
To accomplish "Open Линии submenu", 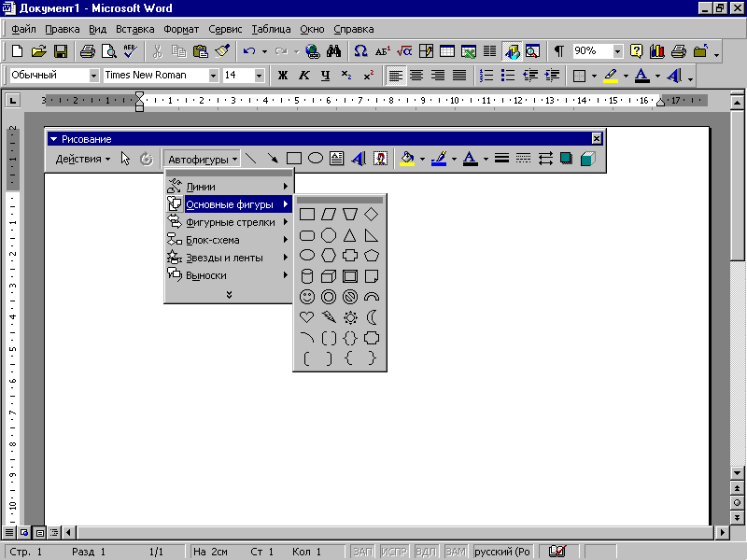I will (x=229, y=187).
